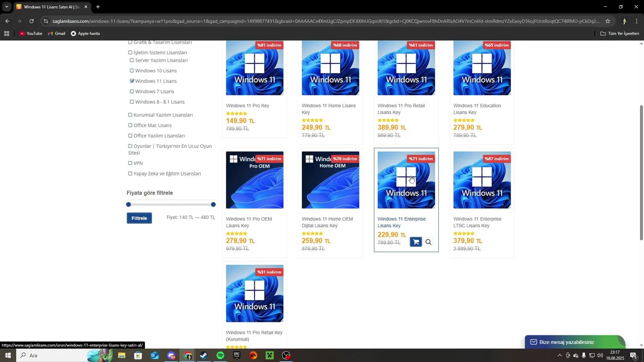Switch to Chrome in the taskbar
Viewport: 644px width, 362px height.
click(x=188, y=355)
